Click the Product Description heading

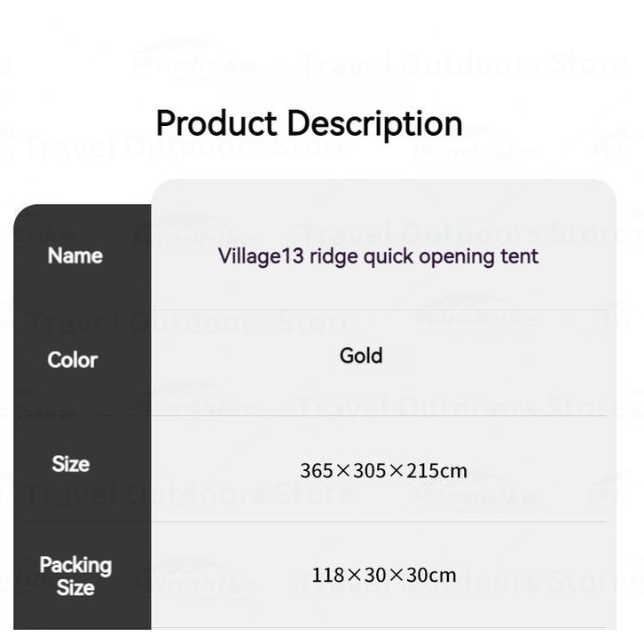click(309, 123)
